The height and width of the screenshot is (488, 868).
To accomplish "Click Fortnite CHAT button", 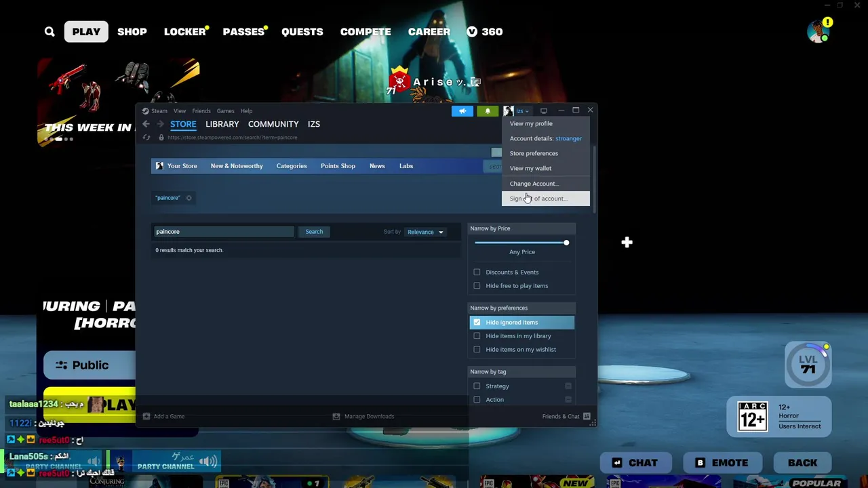I will coord(635,463).
